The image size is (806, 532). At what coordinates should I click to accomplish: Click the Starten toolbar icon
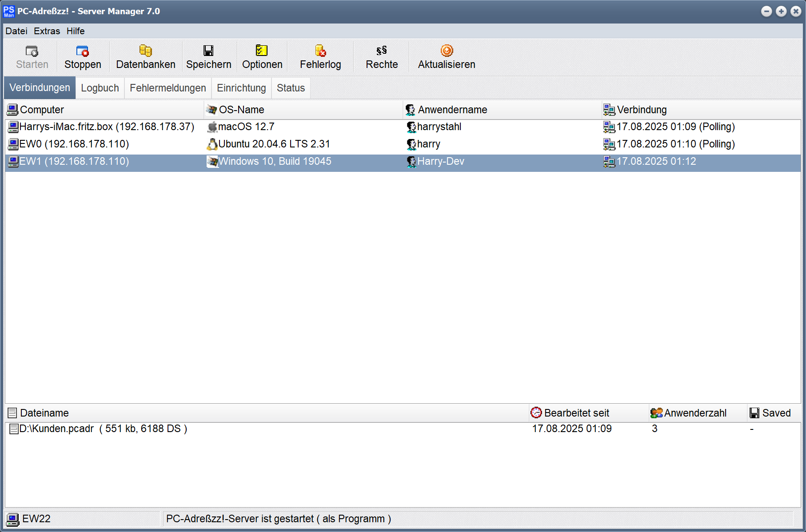32,51
